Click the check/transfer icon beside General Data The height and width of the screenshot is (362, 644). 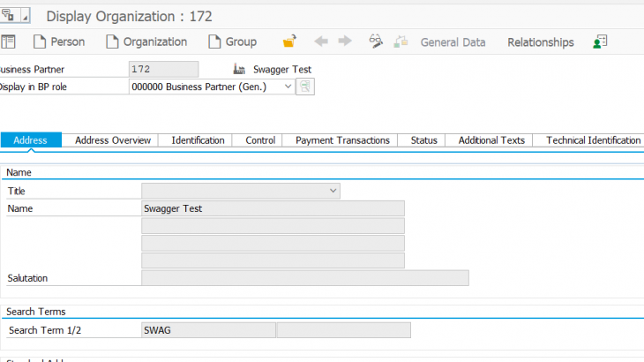[401, 41]
